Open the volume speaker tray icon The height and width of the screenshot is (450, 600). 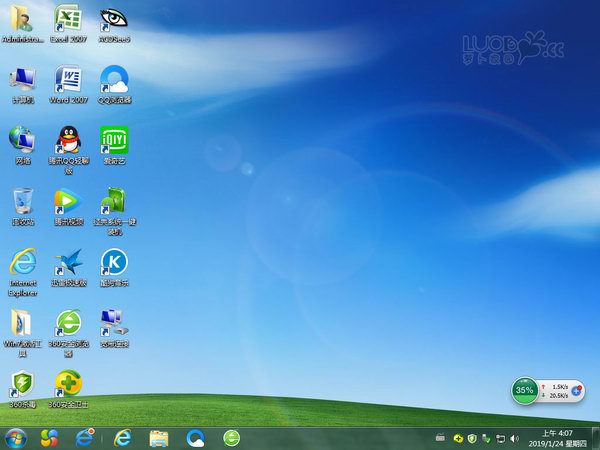515,439
